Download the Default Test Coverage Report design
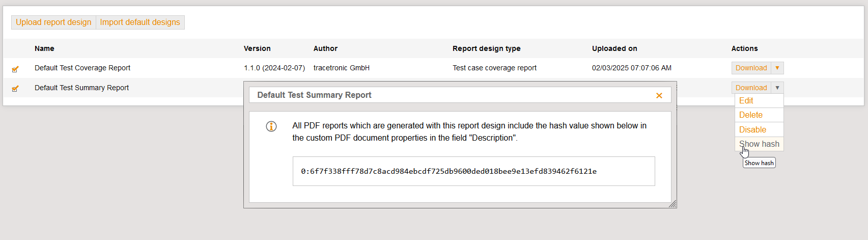 tap(751, 68)
